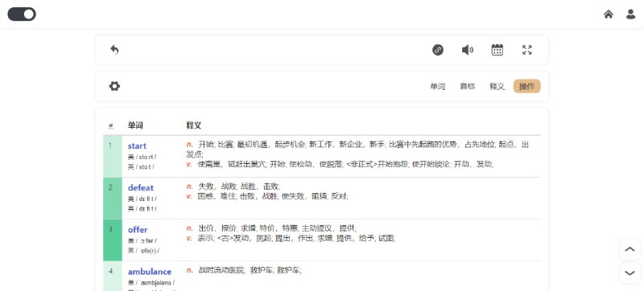Click US phonetic of ambulance
The image size is (644, 291).
(151, 282)
